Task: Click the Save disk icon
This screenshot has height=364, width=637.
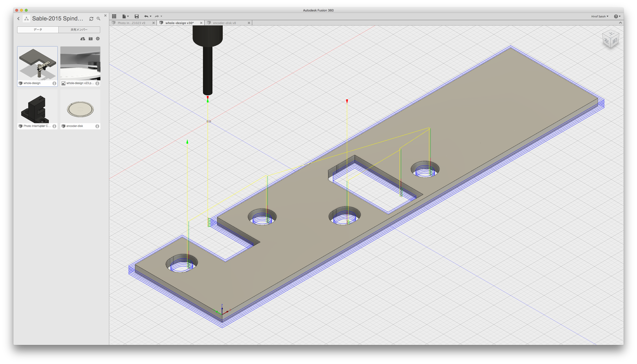Action: [137, 16]
